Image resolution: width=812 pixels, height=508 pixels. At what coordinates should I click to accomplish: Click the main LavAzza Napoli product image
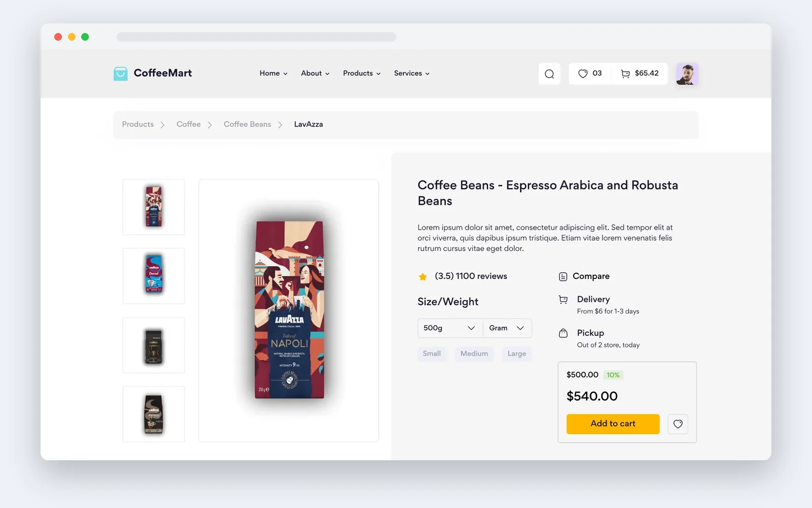[289, 310]
